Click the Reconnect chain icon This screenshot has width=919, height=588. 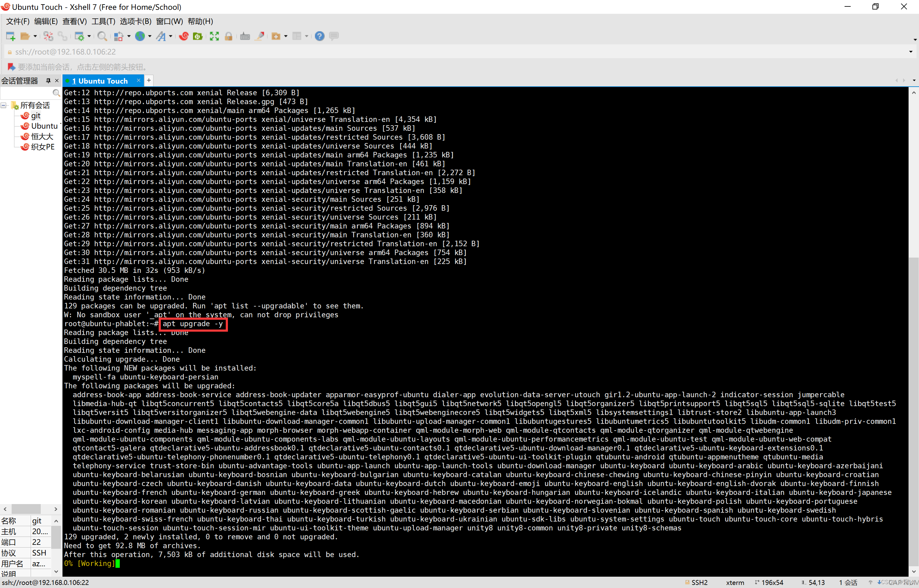coord(62,36)
